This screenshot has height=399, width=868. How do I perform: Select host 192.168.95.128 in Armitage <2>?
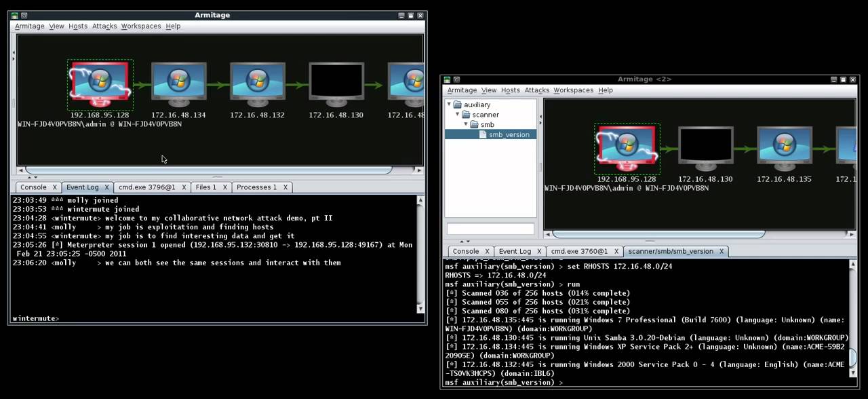coord(627,149)
